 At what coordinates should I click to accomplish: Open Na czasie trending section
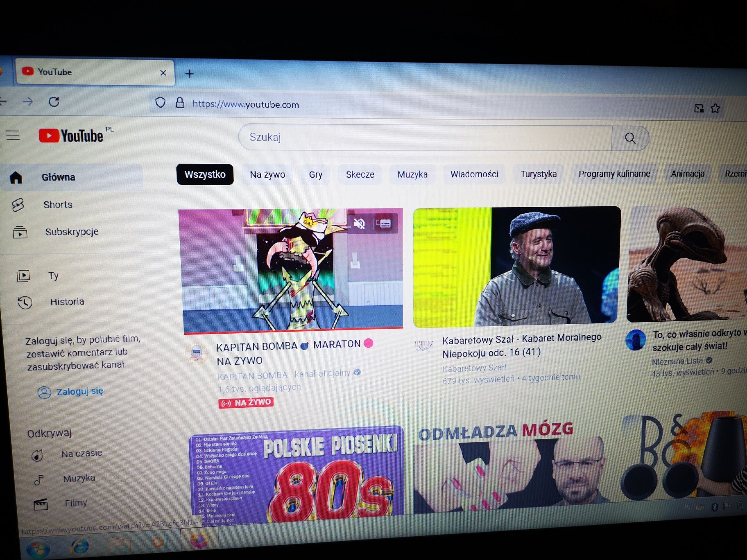click(82, 454)
